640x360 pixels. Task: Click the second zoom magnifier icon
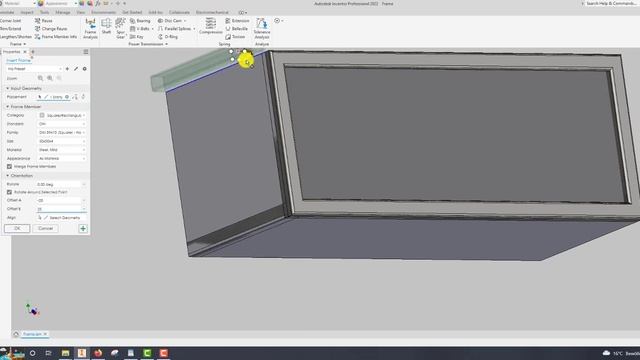coord(50,78)
